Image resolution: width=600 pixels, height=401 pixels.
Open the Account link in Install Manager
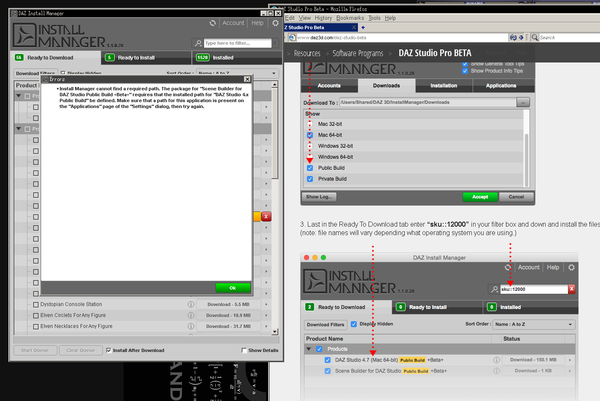point(233,23)
